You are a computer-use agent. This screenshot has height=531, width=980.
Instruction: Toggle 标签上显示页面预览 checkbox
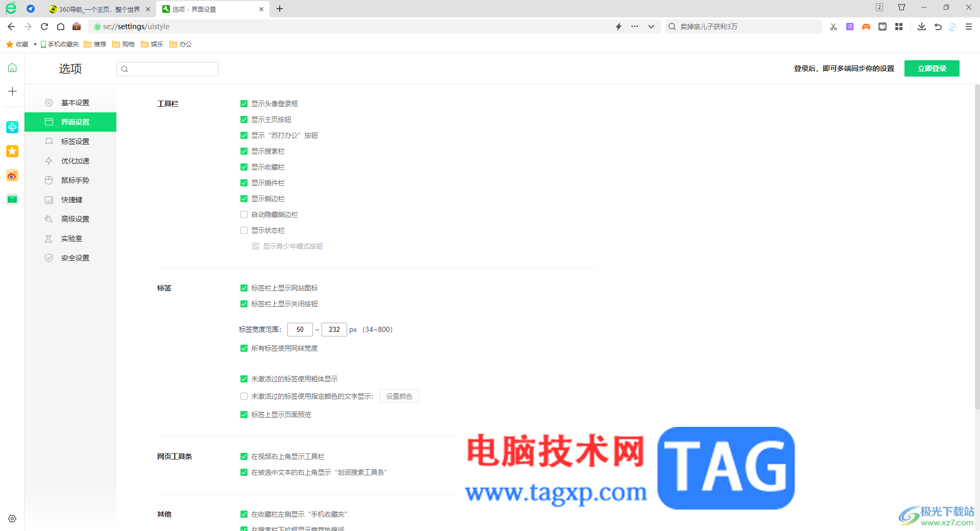(x=244, y=415)
